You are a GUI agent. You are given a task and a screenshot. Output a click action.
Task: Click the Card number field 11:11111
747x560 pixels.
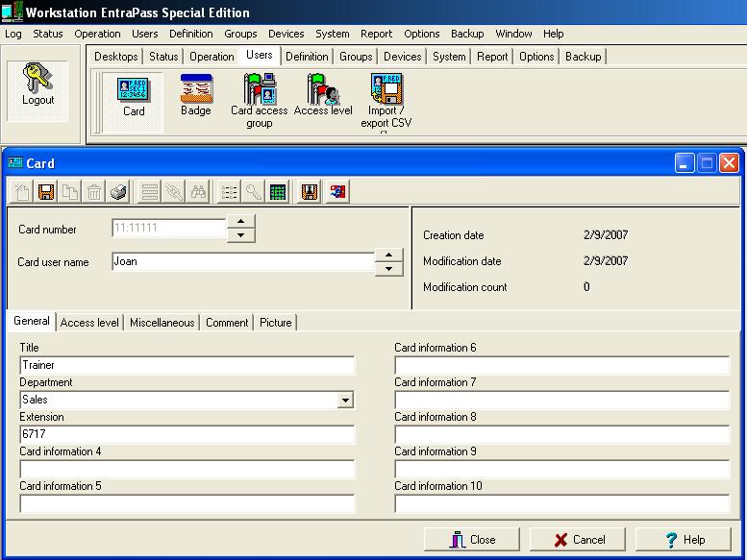pos(168,228)
